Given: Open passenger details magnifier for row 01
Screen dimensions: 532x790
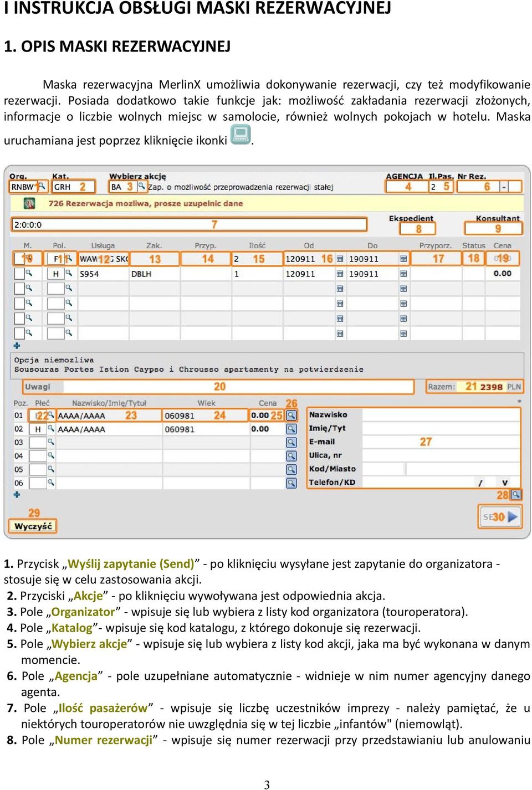Looking at the screenshot, I should click(291, 415).
